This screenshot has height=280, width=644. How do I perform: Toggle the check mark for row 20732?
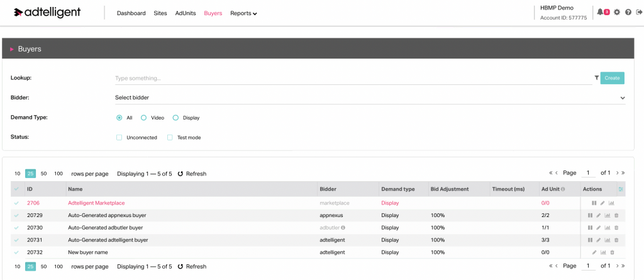(x=16, y=252)
